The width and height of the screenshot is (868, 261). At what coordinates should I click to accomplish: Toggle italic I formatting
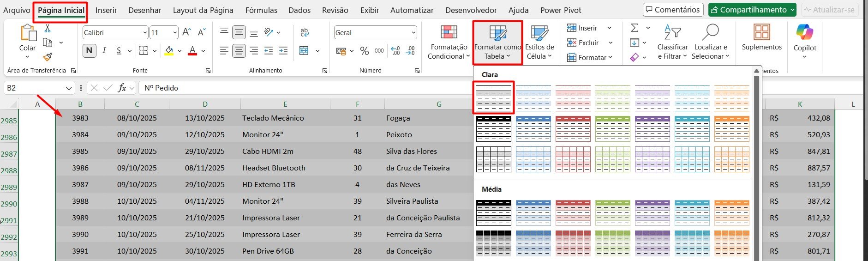[x=104, y=51]
